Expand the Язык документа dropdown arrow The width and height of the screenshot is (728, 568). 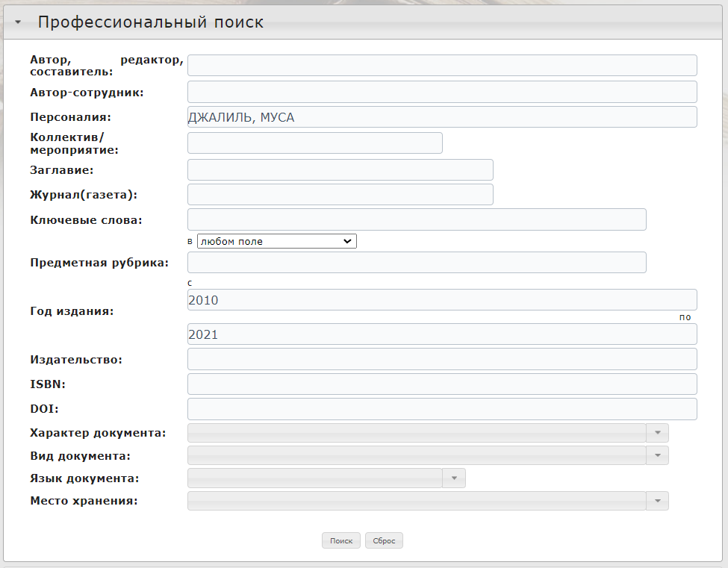click(454, 478)
